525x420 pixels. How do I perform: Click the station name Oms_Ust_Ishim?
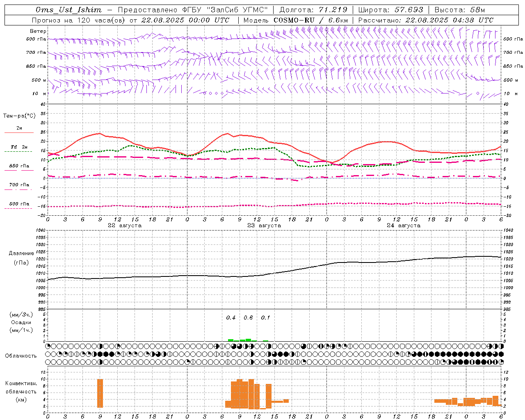click(x=68, y=10)
